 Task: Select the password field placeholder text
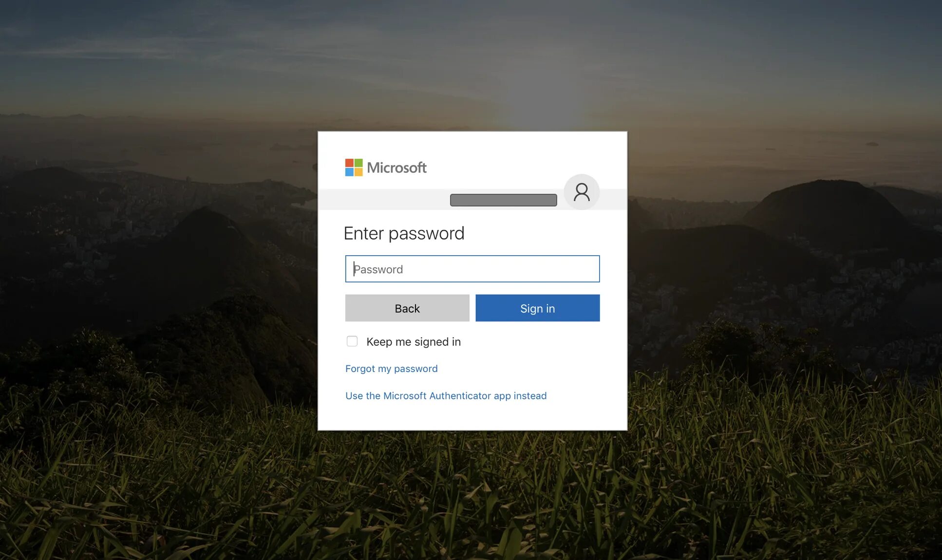point(378,269)
